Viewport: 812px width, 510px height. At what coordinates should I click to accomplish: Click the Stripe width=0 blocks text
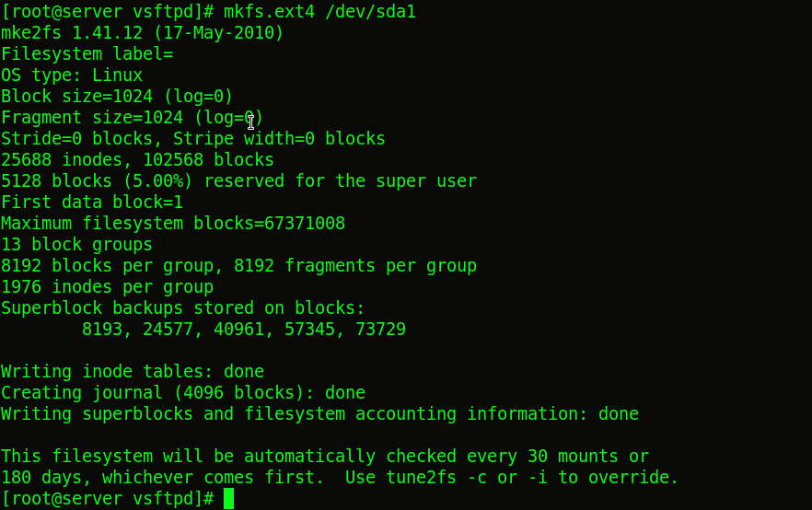click(x=279, y=139)
